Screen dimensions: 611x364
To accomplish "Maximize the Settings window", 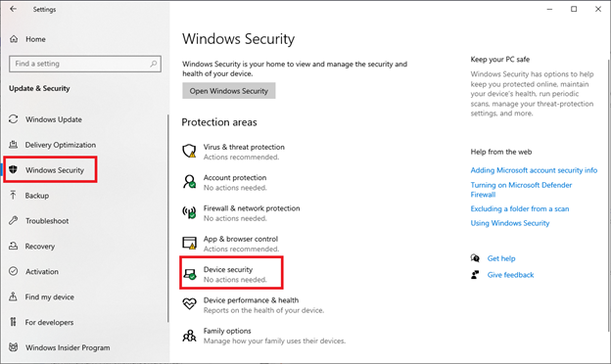I will pos(574,9).
